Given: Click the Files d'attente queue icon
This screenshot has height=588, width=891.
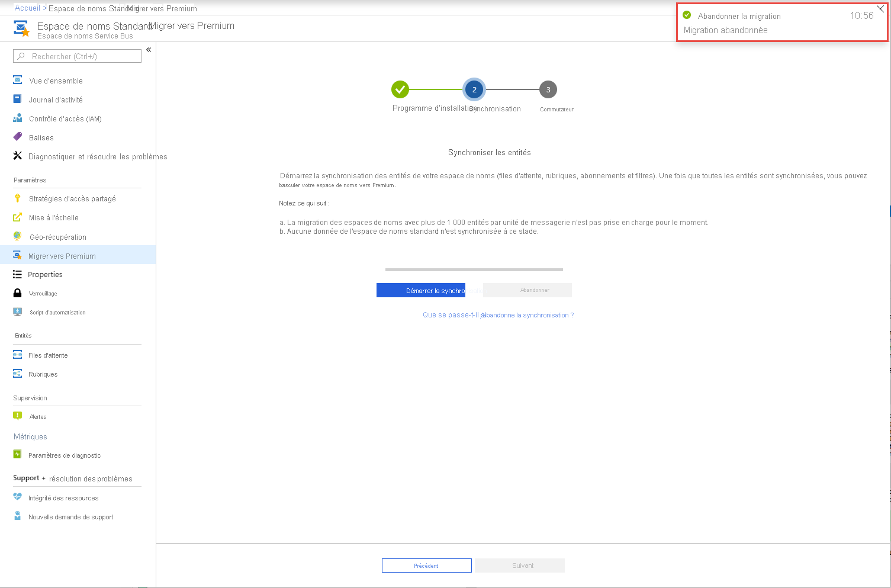Looking at the screenshot, I should [x=18, y=355].
